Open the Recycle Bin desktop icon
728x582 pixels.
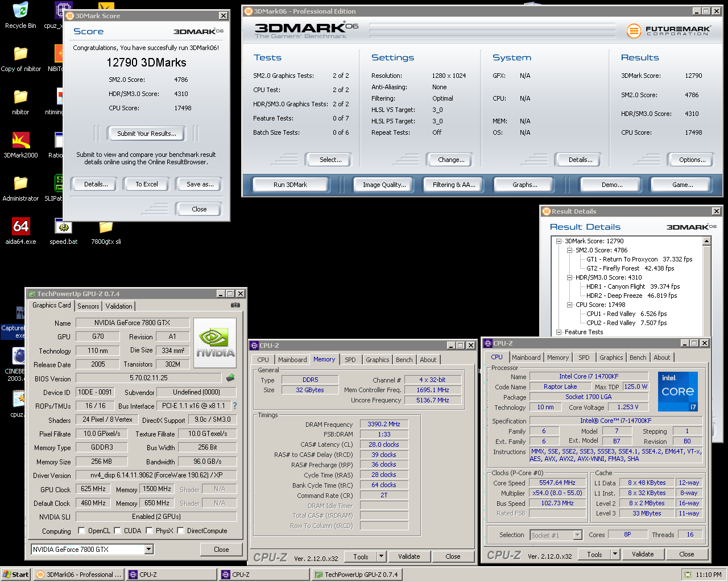(x=20, y=15)
